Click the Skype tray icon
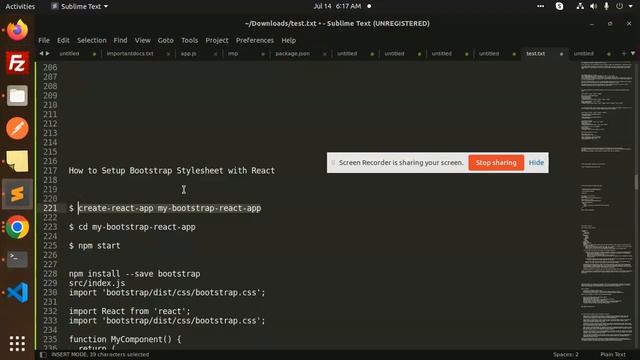This screenshot has height=360, width=640. 560,6
